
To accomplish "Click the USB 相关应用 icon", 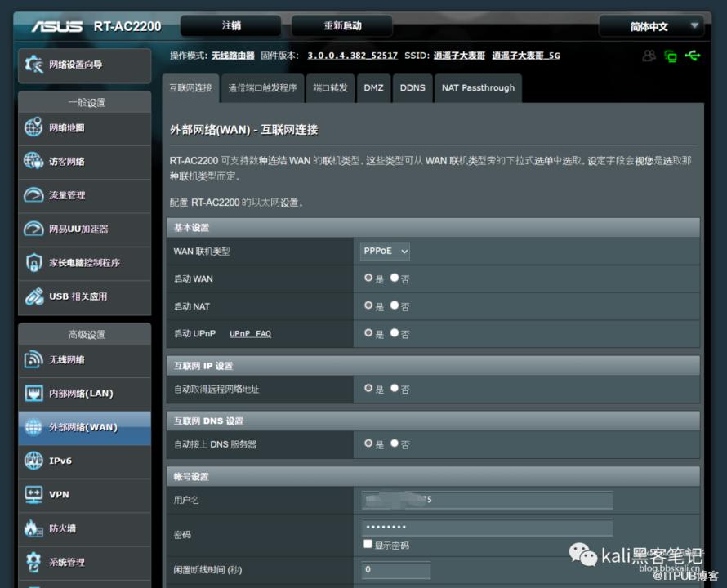I will point(33,296).
